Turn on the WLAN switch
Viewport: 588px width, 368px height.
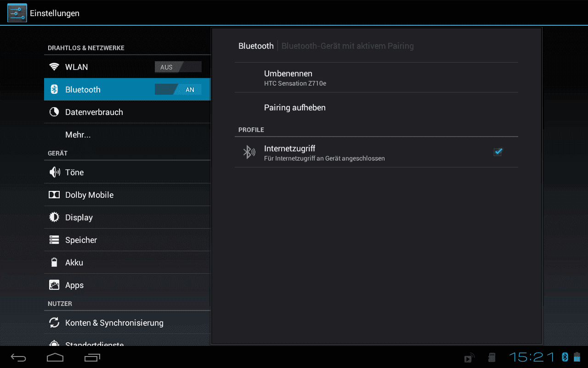pyautogui.click(x=178, y=67)
